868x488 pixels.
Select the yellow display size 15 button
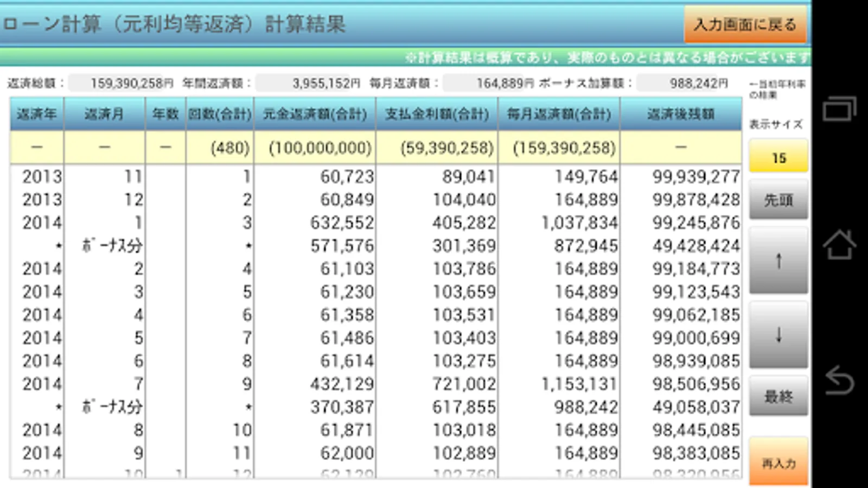point(778,157)
